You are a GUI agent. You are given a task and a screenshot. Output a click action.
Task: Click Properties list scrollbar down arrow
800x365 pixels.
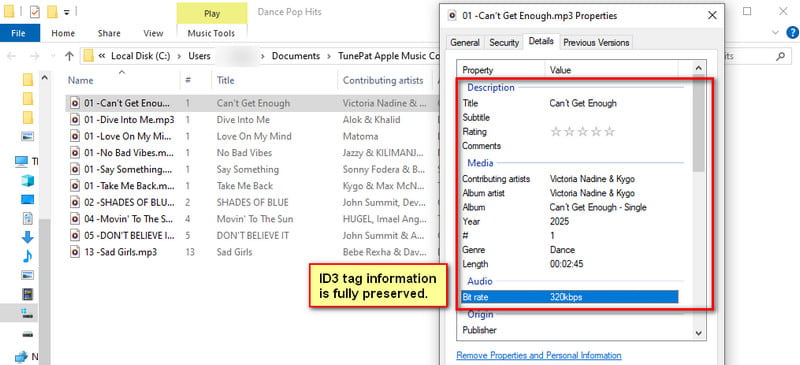click(x=698, y=333)
